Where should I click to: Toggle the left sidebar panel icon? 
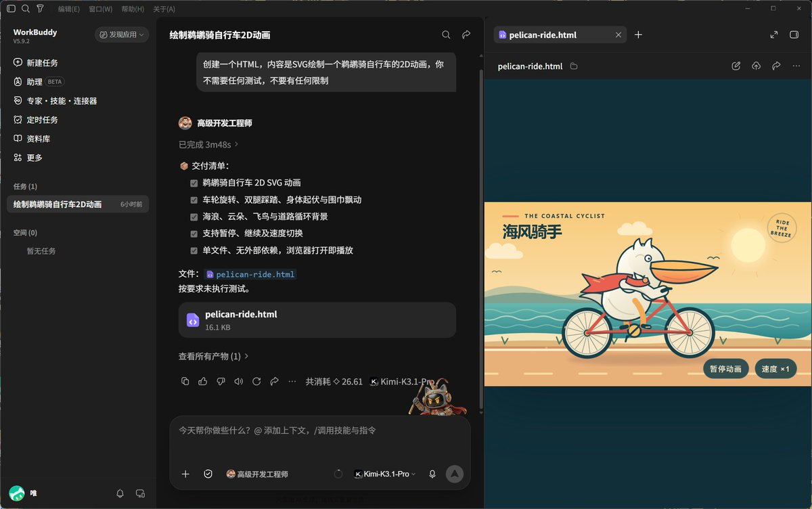tap(11, 9)
